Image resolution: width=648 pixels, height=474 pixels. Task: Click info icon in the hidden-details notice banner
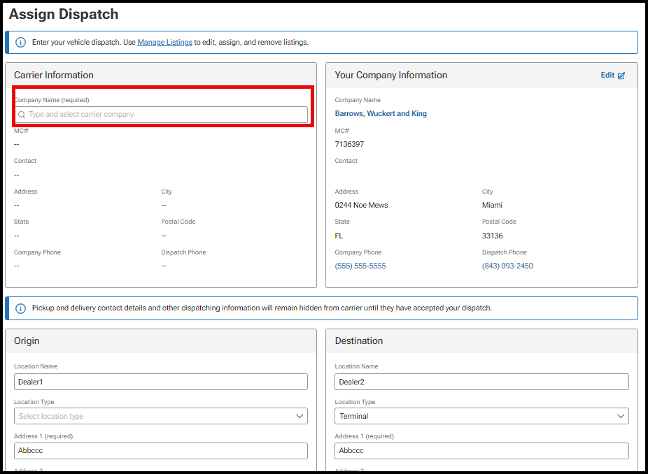pyautogui.click(x=21, y=307)
